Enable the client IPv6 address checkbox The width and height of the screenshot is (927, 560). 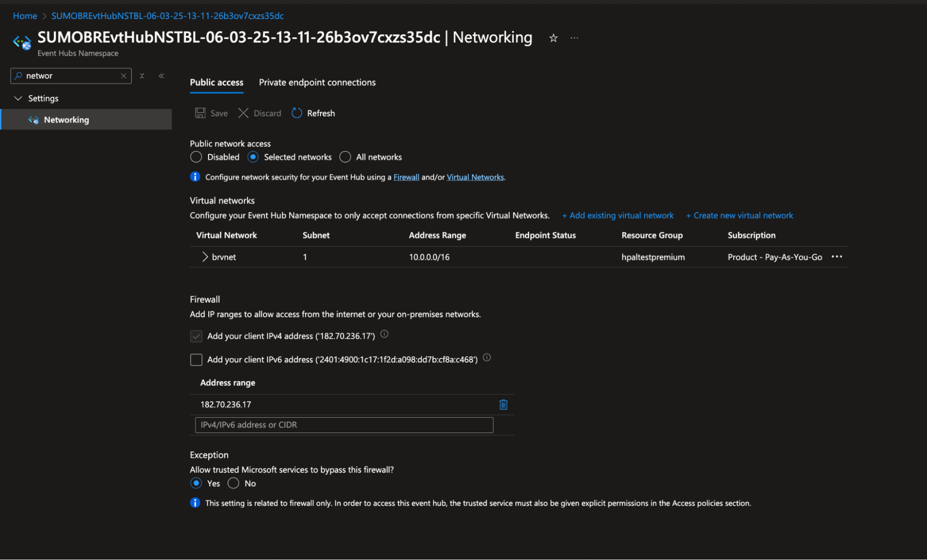click(196, 359)
